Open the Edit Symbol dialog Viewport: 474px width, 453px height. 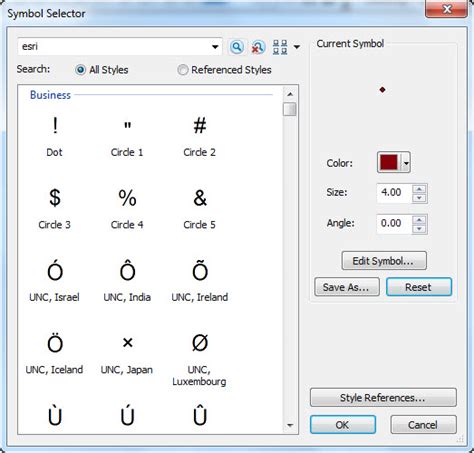tap(384, 261)
